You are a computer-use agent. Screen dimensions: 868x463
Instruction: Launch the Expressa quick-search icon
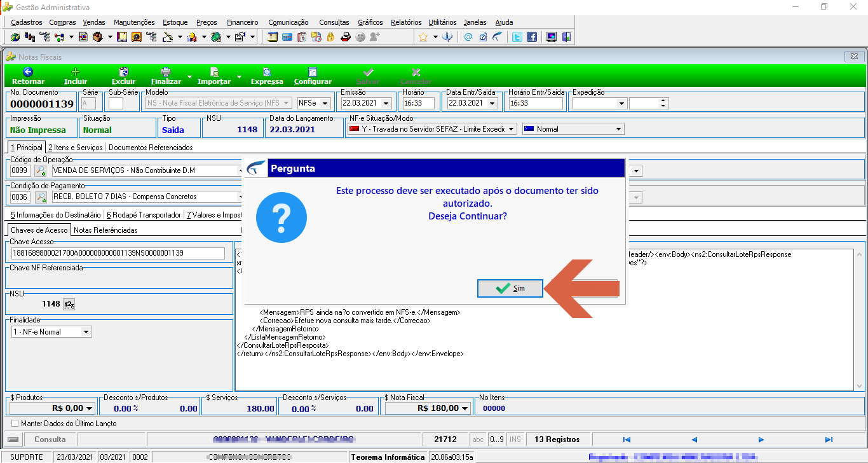coord(267,72)
